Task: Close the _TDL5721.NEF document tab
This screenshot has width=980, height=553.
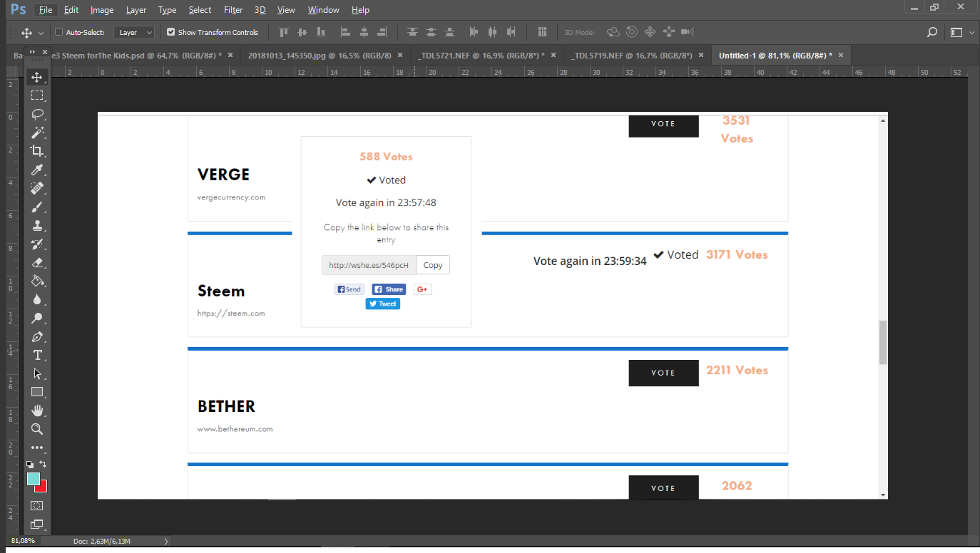Action: click(553, 55)
